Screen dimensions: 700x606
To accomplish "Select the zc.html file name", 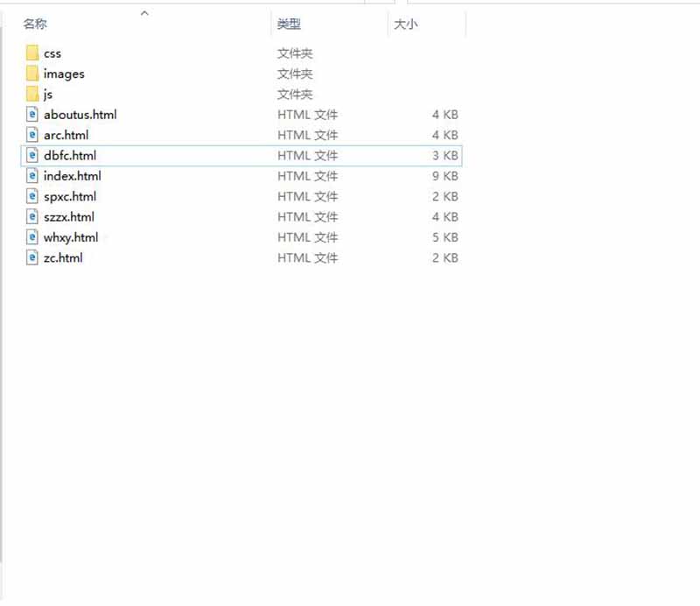I will [x=63, y=257].
